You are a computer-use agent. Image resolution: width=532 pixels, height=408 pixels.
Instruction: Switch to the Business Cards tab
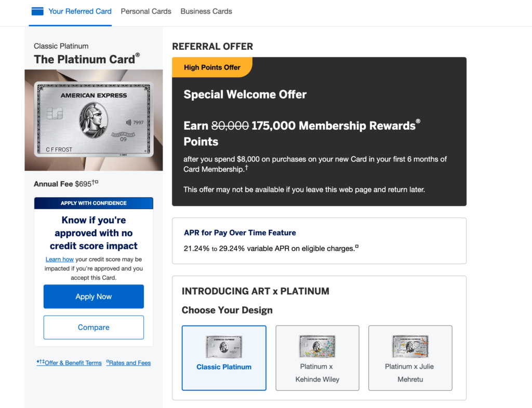206,11
